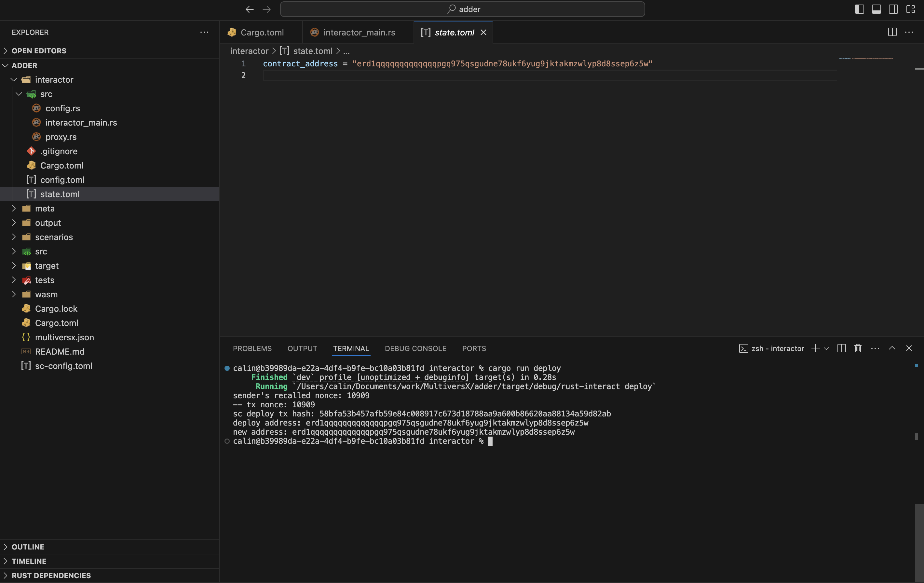Image resolution: width=924 pixels, height=583 pixels.
Task: Open config.rs file
Action: coord(110,108)
